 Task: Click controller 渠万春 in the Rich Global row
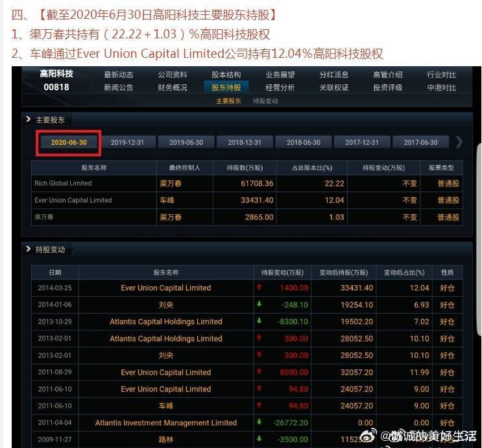[171, 184]
